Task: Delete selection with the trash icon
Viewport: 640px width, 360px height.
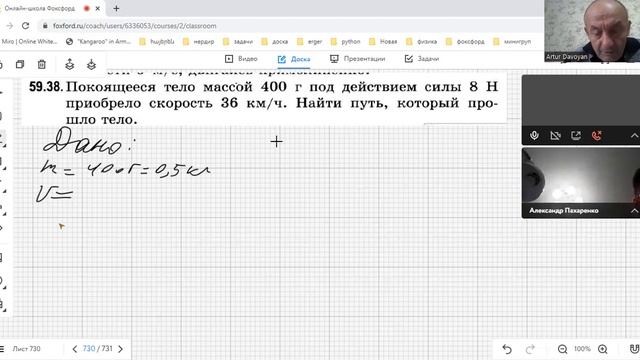Action: (42, 64)
